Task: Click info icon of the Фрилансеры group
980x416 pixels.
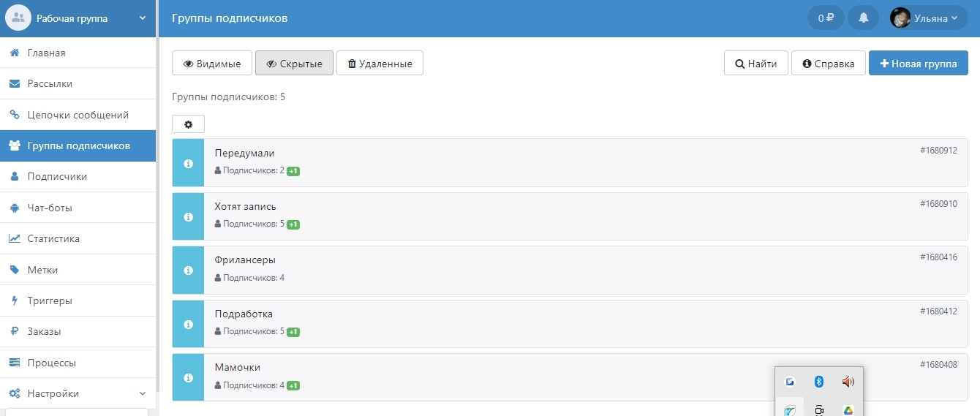Action: tap(188, 271)
